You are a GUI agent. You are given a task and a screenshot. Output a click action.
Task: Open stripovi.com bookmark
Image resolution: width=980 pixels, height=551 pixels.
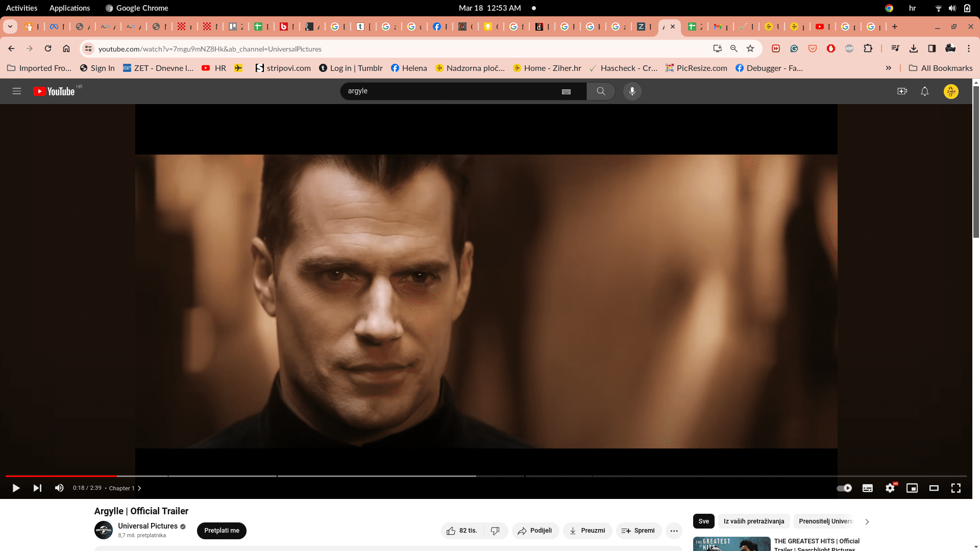click(283, 68)
